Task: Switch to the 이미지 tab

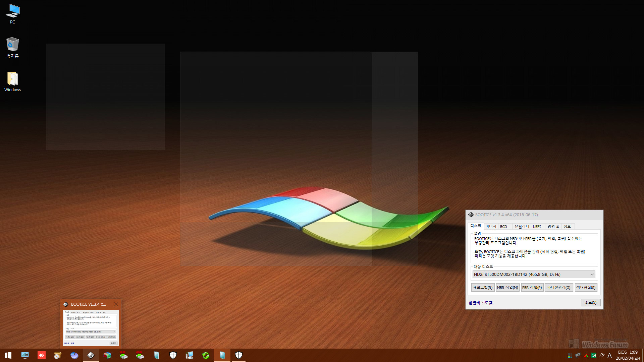Action: [491, 227]
